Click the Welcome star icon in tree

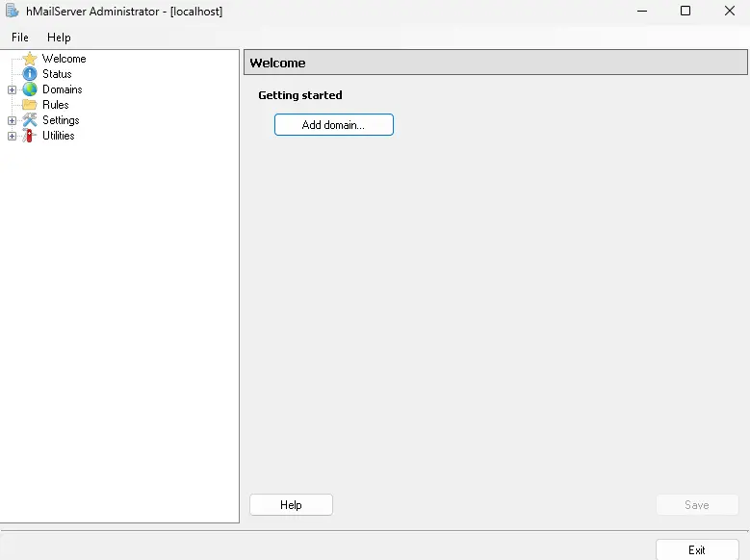30,59
